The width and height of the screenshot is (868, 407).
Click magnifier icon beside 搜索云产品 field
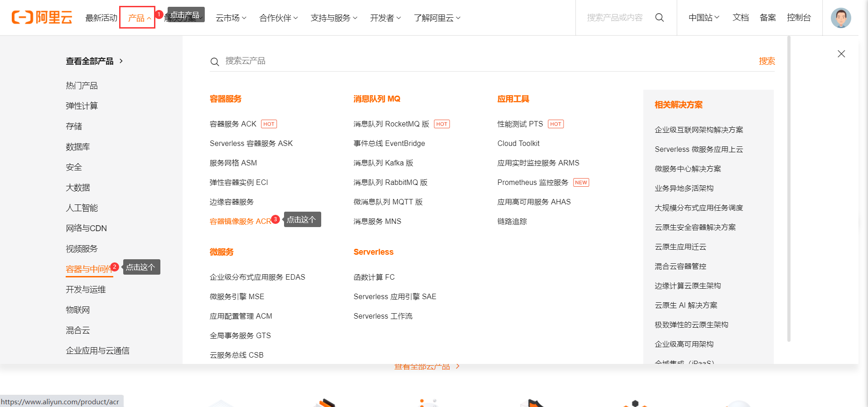pyautogui.click(x=215, y=62)
